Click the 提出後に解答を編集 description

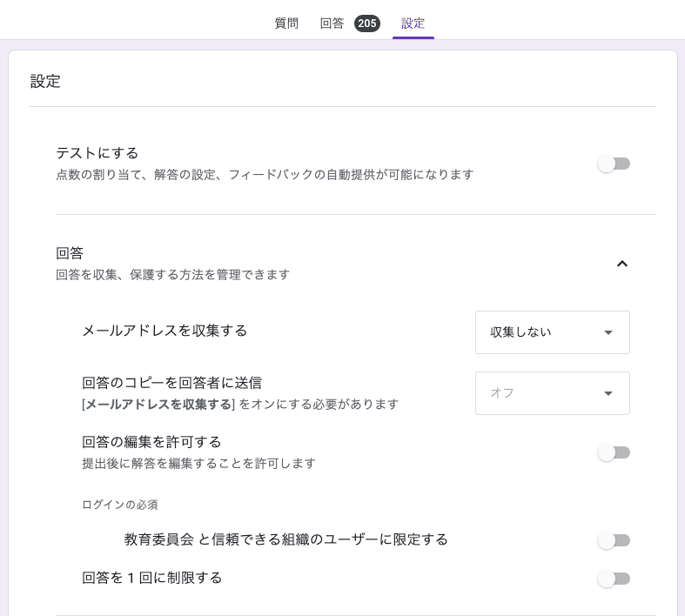(198, 463)
